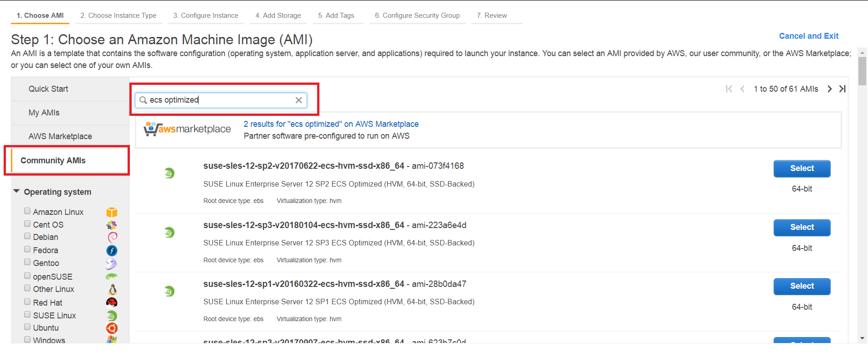The width and height of the screenshot is (868, 364).
Task: Open the 2 results on AWS Marketplace link
Action: [331, 124]
